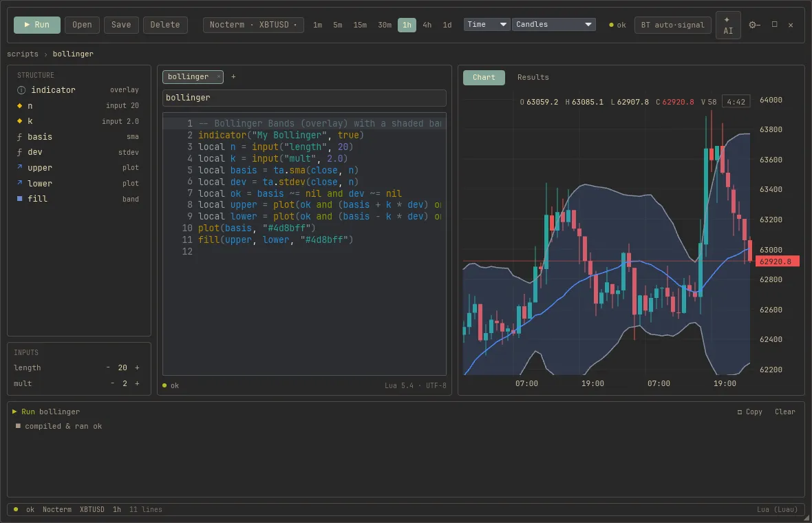812x523 pixels.
Task: Open the AI assistant
Action: click(x=728, y=25)
